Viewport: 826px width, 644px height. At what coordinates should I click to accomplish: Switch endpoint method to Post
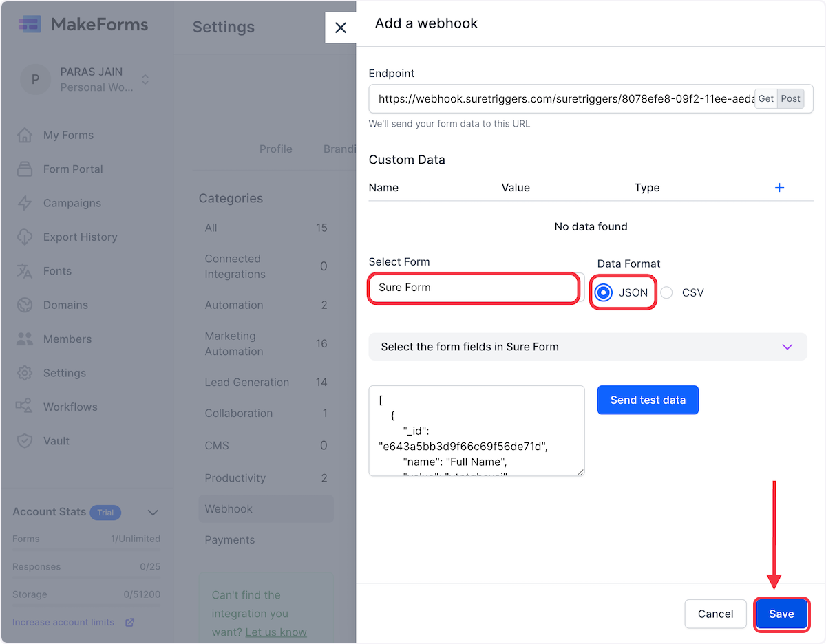791,98
